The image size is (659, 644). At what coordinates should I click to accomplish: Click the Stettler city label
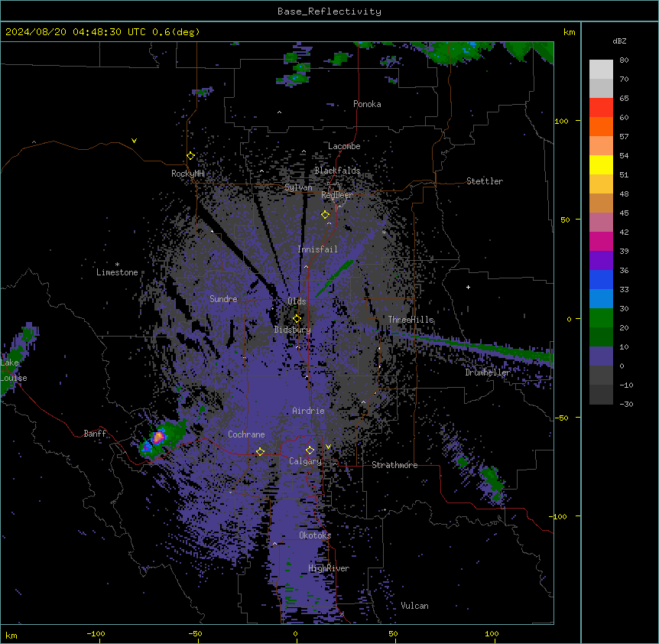pyautogui.click(x=485, y=181)
